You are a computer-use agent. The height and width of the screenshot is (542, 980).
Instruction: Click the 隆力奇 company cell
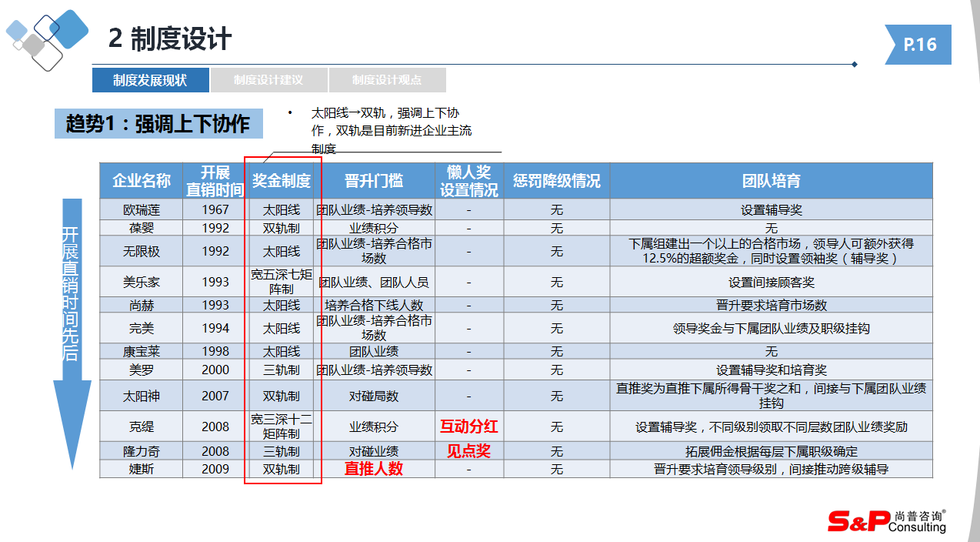pos(142,451)
